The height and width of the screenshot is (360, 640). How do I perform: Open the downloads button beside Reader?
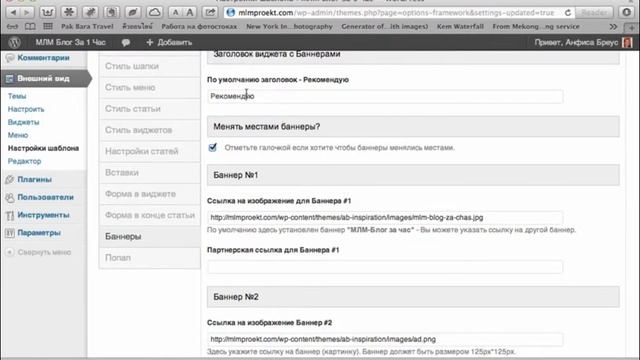click(627, 12)
